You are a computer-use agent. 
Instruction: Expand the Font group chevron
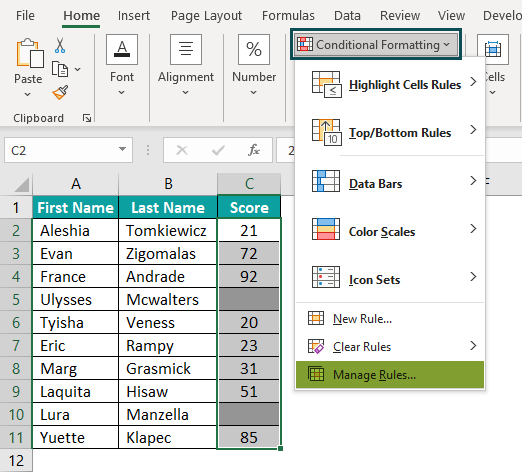(x=122, y=92)
